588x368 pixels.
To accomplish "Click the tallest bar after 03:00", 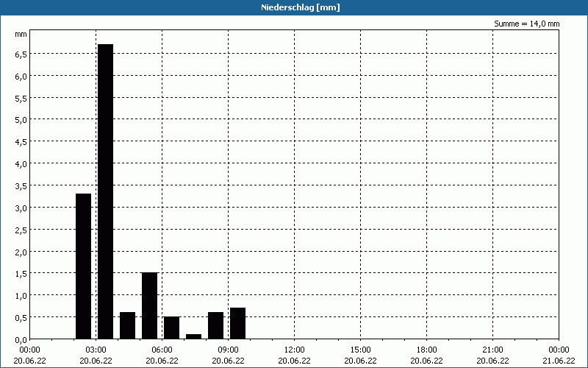I will (105, 191).
